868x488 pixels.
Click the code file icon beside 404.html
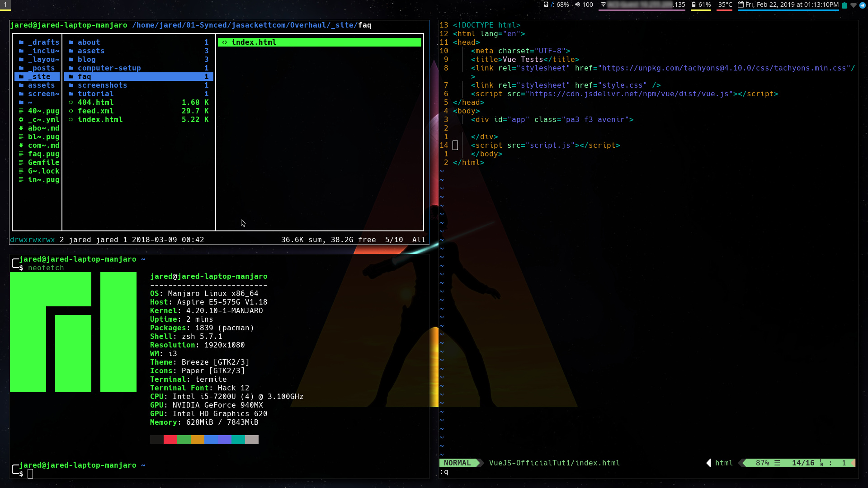tap(71, 103)
